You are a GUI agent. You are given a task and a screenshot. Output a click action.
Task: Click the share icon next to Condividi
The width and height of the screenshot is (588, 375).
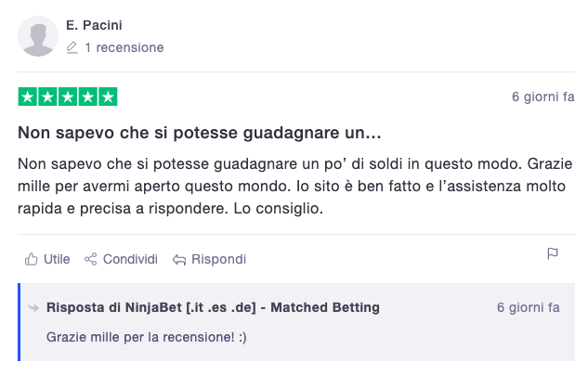point(90,259)
